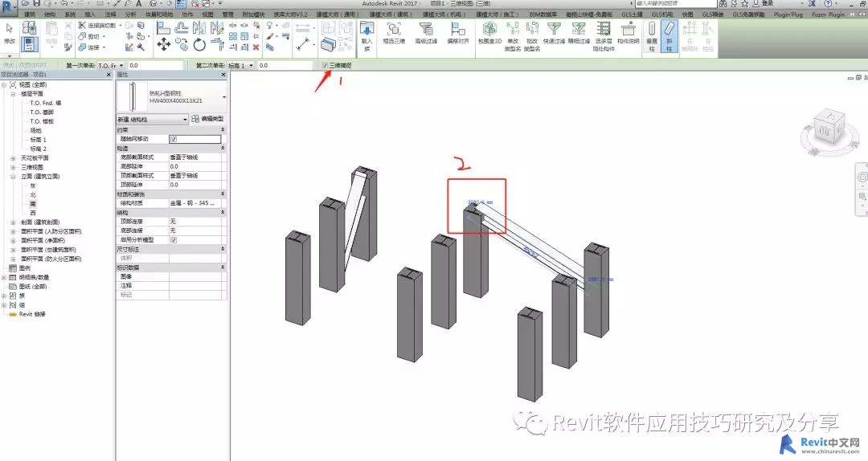This screenshot has width=868, height=461.
Task: Click the 快速过滤 quick filter icon
Action: pyautogui.click(x=554, y=33)
